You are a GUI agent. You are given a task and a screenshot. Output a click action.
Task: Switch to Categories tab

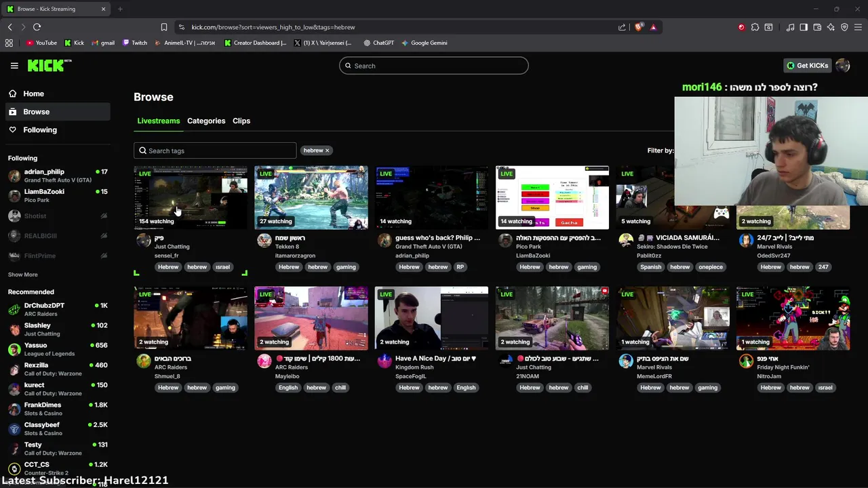click(x=206, y=121)
